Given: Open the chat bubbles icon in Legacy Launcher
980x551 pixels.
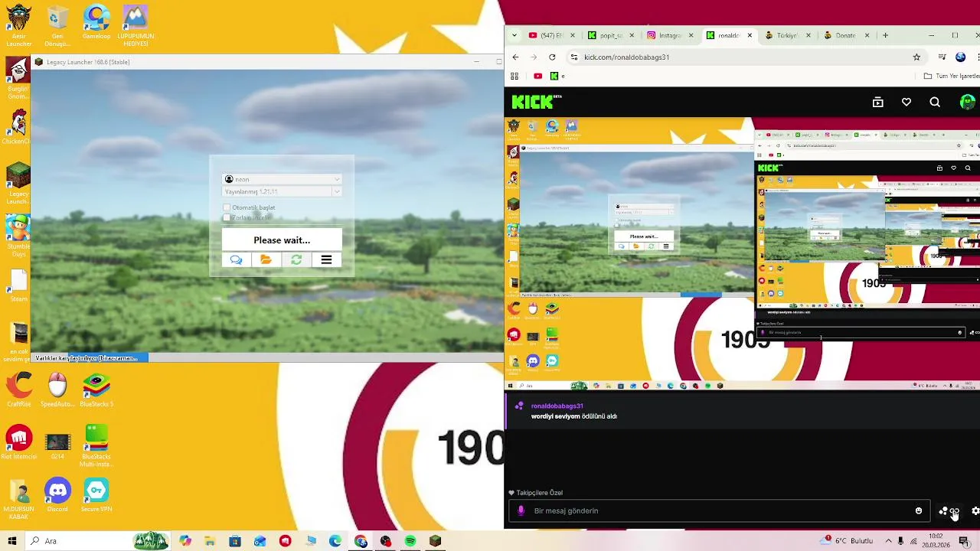Looking at the screenshot, I should tap(236, 260).
